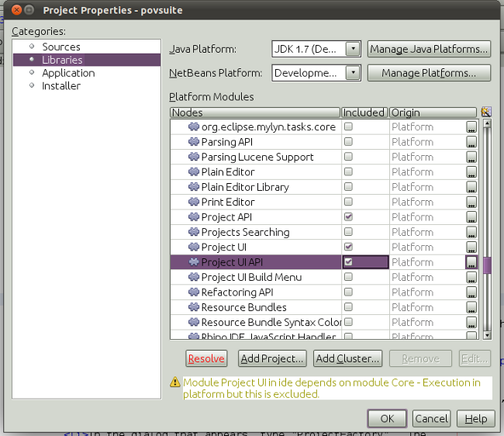The height and width of the screenshot is (436, 504).
Task: Switch to the Application category
Action: (68, 73)
